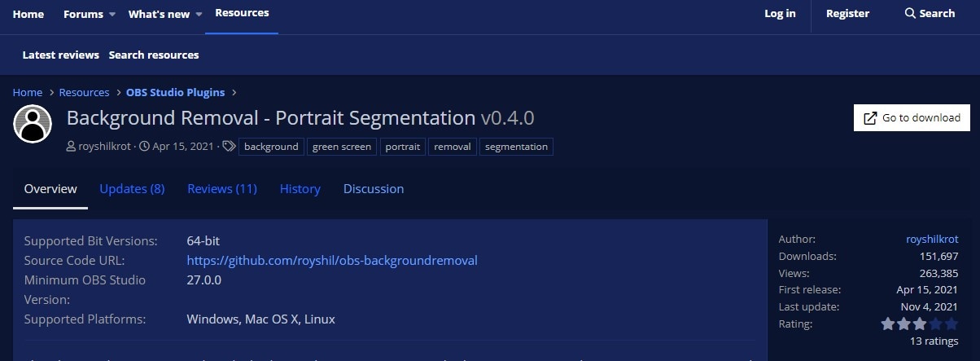Click the 151,697 downloads count
The width and height of the screenshot is (980, 361).
click(938, 256)
